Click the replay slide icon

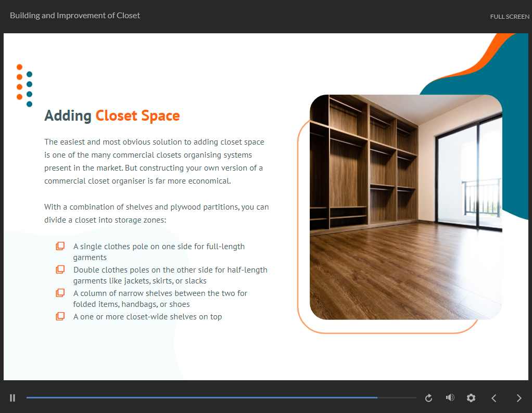(x=428, y=398)
